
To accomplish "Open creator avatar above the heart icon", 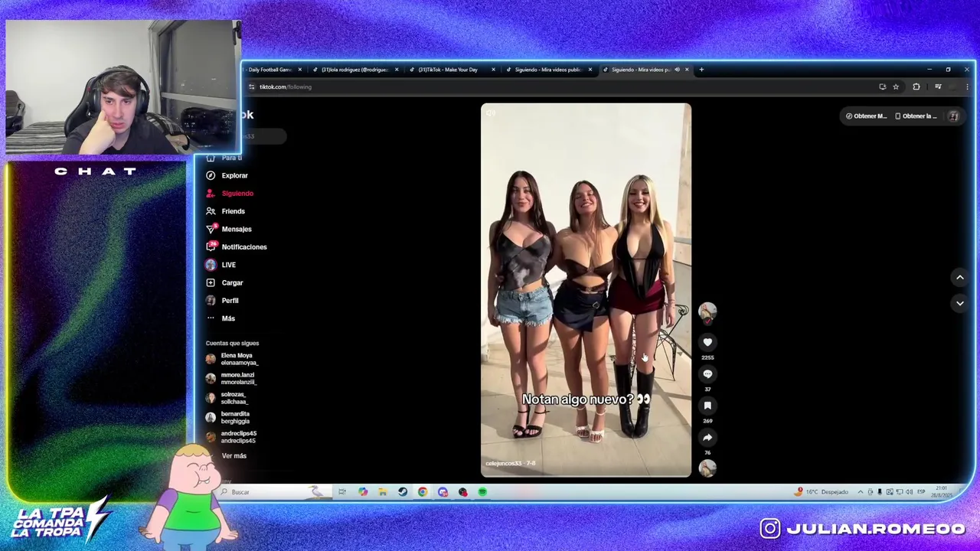I will pos(707,311).
